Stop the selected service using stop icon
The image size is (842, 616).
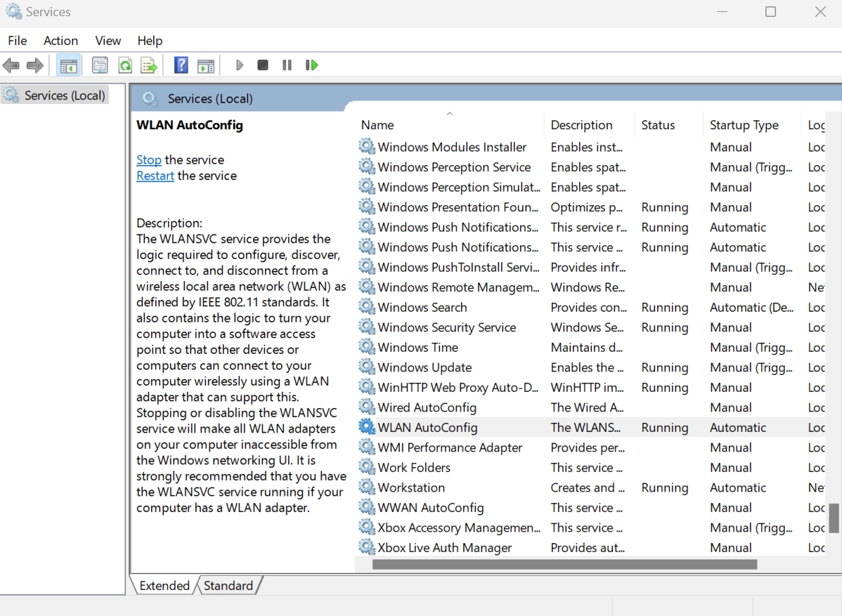tap(262, 65)
